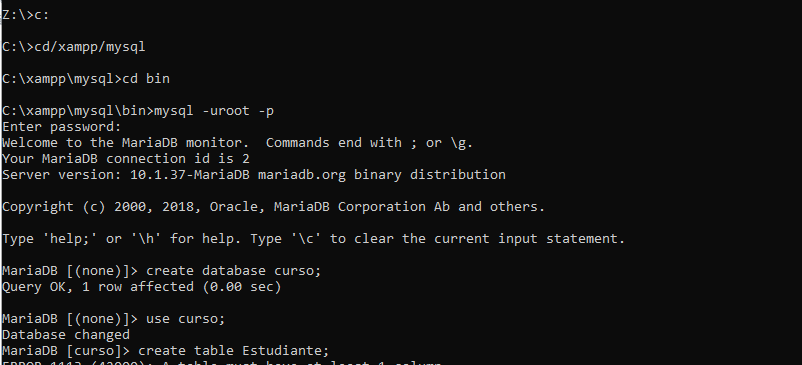Click the 'binary distribution' words

click(x=430, y=175)
